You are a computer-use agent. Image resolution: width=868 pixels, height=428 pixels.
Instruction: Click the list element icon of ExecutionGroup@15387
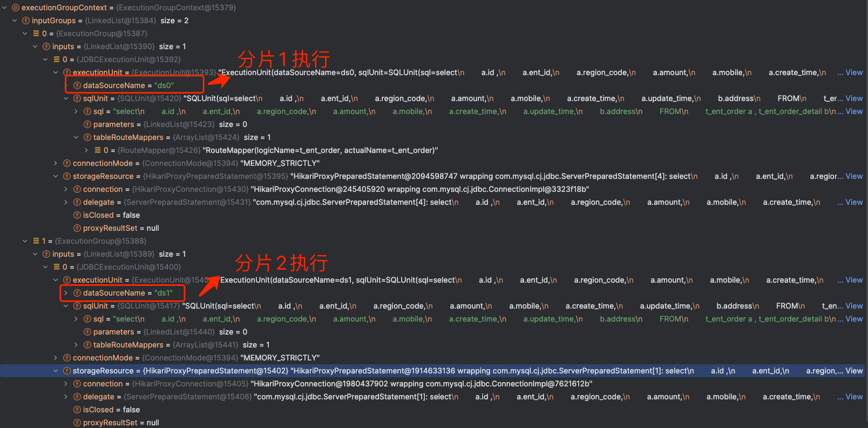click(x=36, y=34)
